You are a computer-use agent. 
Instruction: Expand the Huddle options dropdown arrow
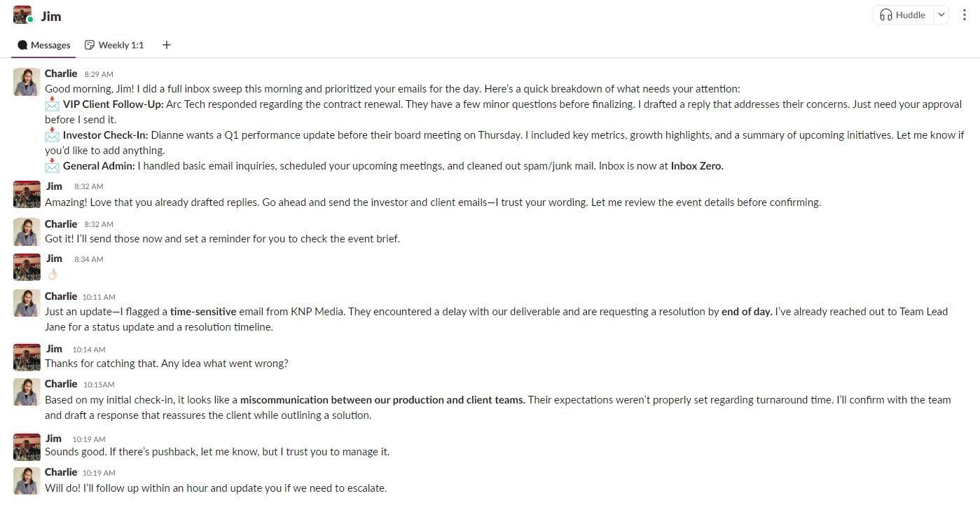click(941, 15)
